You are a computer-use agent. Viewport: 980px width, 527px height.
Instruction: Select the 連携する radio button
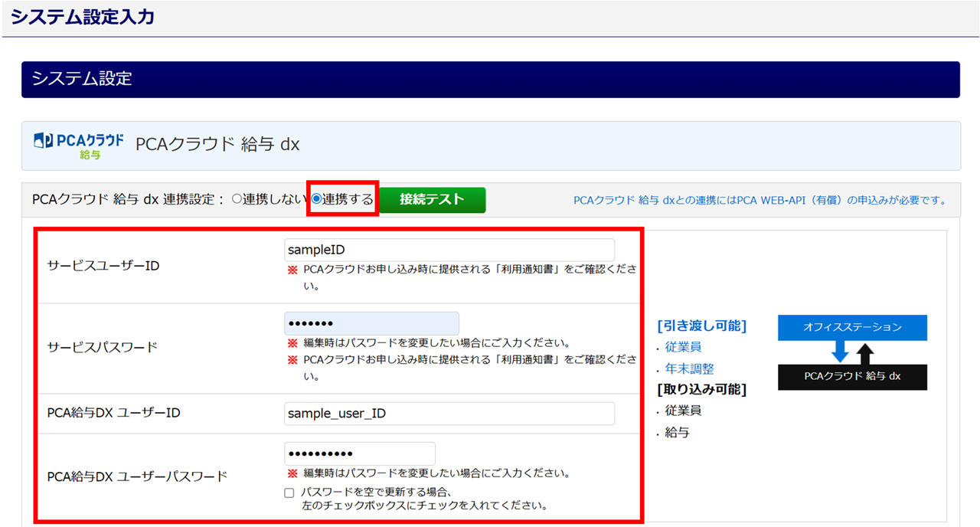point(316,199)
